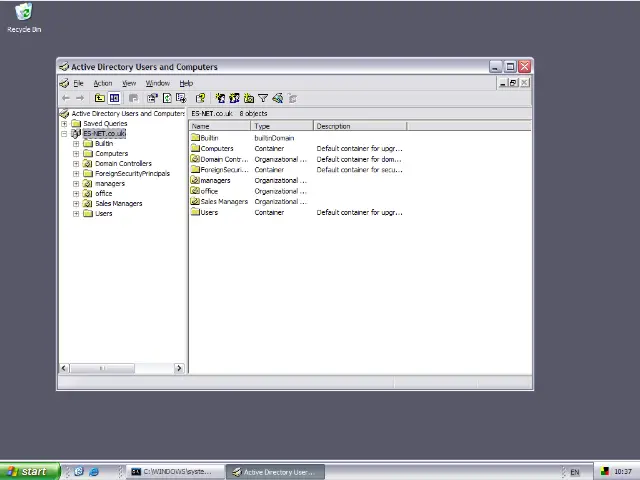Viewport: 640px width, 480px height.
Task: Restore the inner MDI child window
Action: pos(513,83)
